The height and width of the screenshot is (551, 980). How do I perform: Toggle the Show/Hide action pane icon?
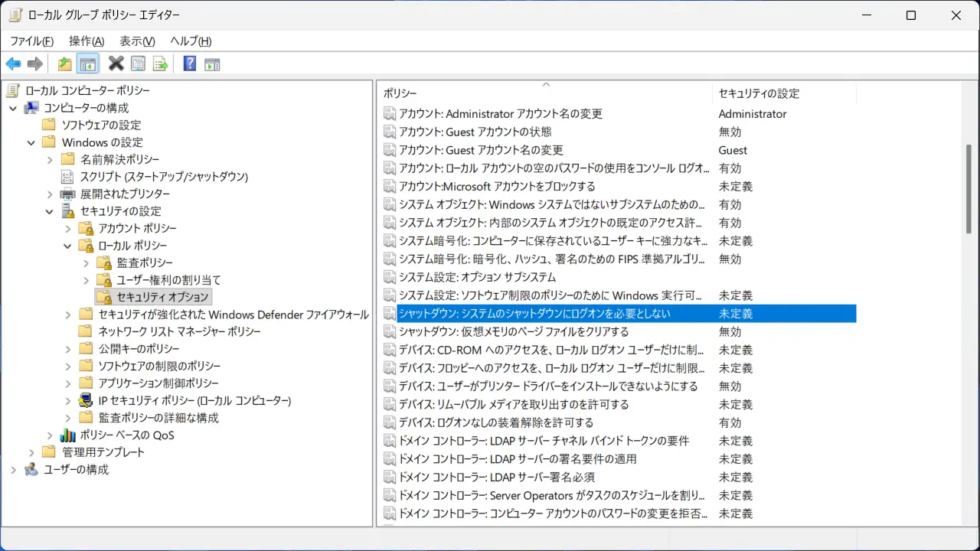coord(212,64)
